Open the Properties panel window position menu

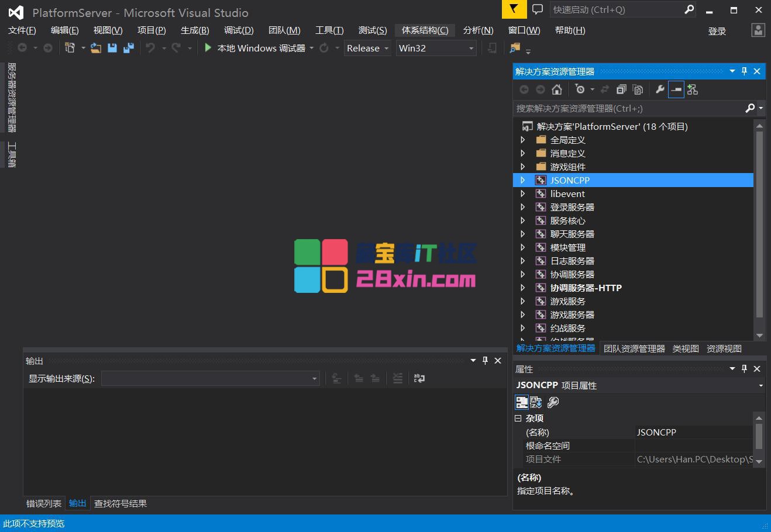[732, 368]
